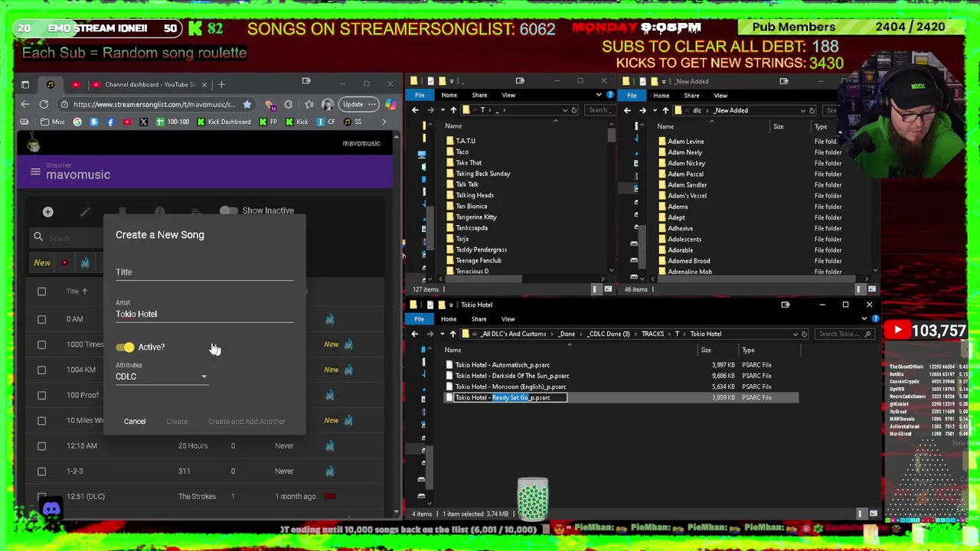
Task: Click the Create button in dialog
Action: tap(177, 421)
